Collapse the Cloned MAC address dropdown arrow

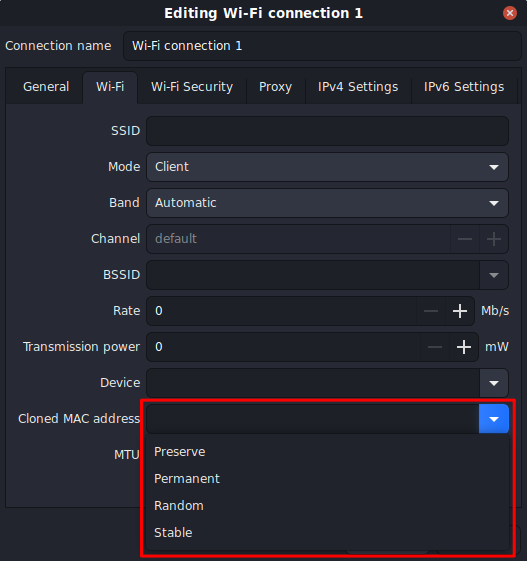[x=494, y=419]
